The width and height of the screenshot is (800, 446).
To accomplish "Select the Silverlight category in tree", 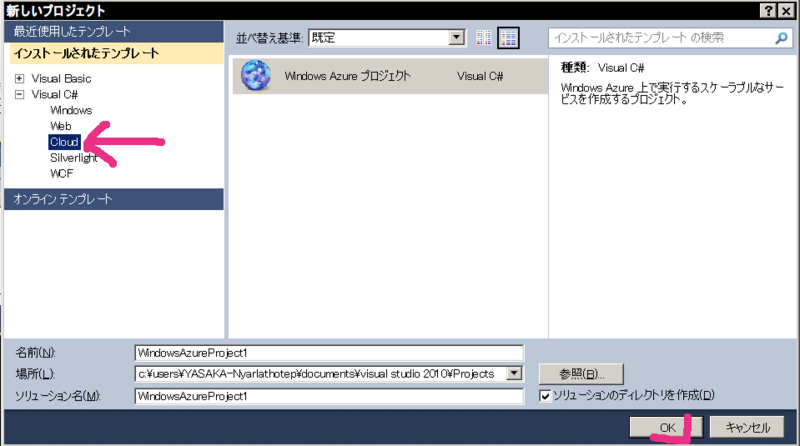I will click(73, 158).
